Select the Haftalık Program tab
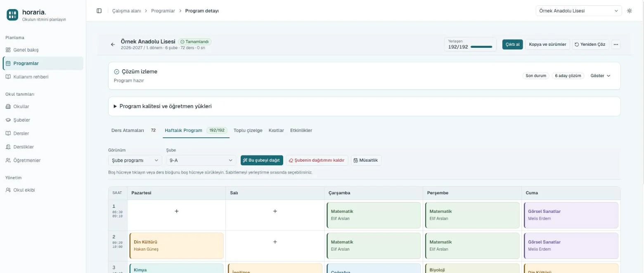Viewport: 644px width, 273px height. tap(196, 130)
